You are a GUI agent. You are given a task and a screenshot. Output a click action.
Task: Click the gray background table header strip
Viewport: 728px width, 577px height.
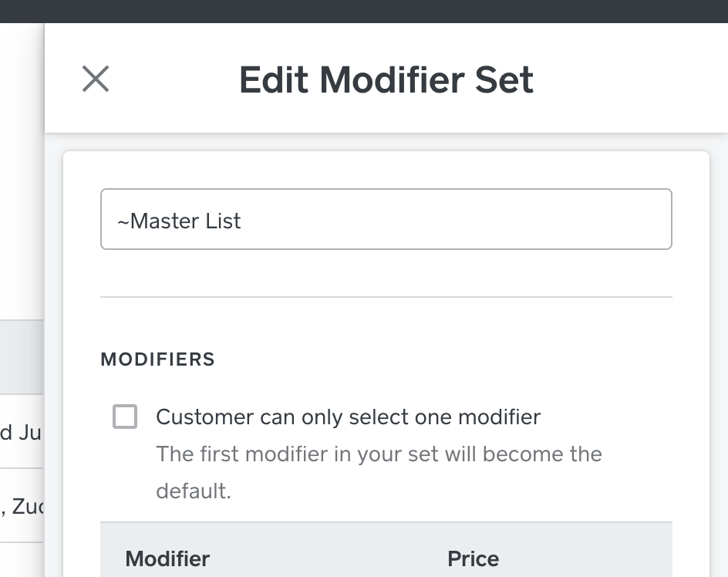(21, 358)
